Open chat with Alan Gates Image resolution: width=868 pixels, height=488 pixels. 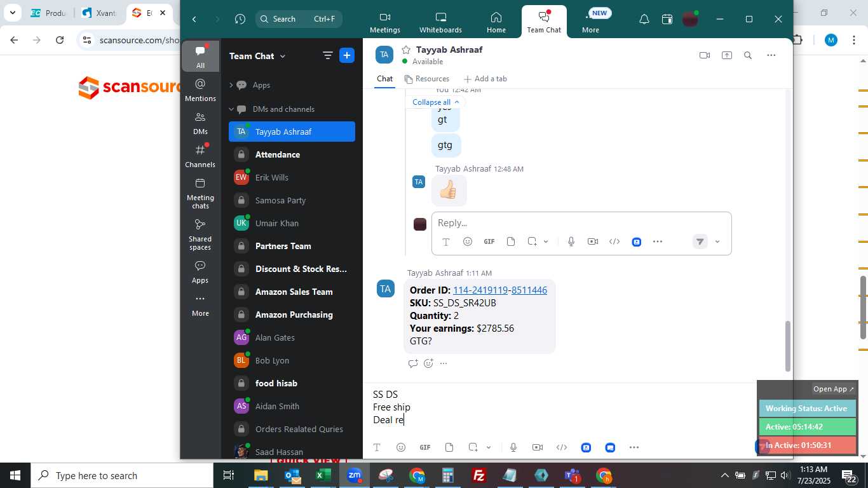pyautogui.click(x=292, y=337)
